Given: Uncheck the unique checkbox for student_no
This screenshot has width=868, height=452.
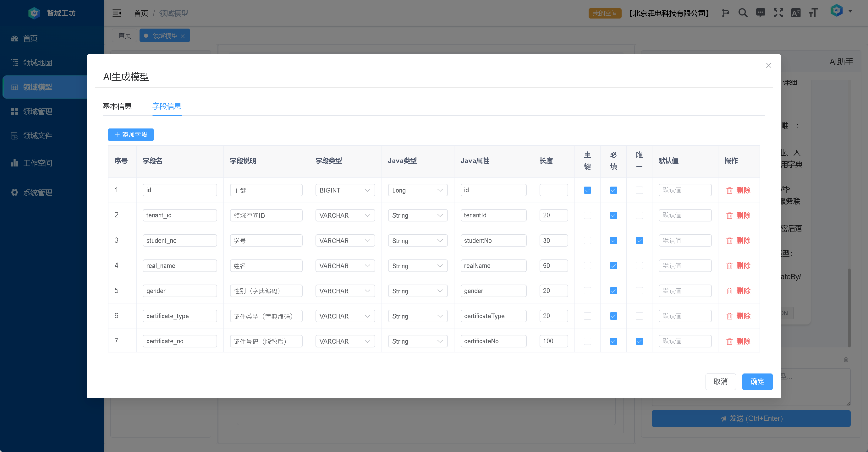Looking at the screenshot, I should [x=639, y=241].
